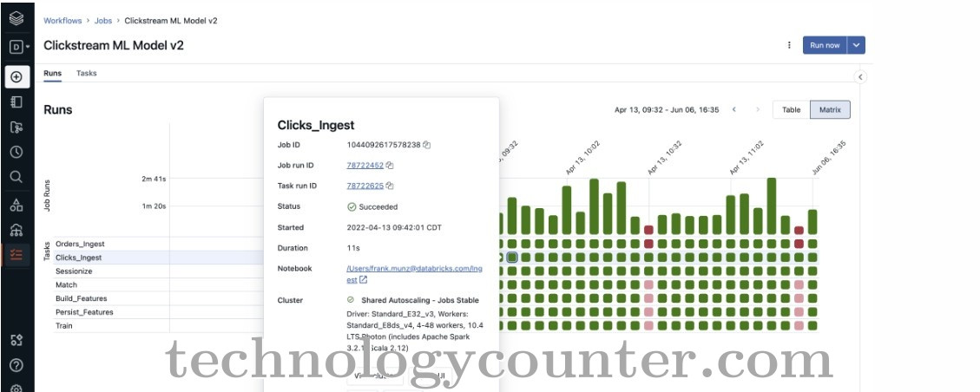This screenshot has height=392, width=980.
Task: Click the selected outlined Clicks_Ingest matrix cell
Action: (x=512, y=258)
